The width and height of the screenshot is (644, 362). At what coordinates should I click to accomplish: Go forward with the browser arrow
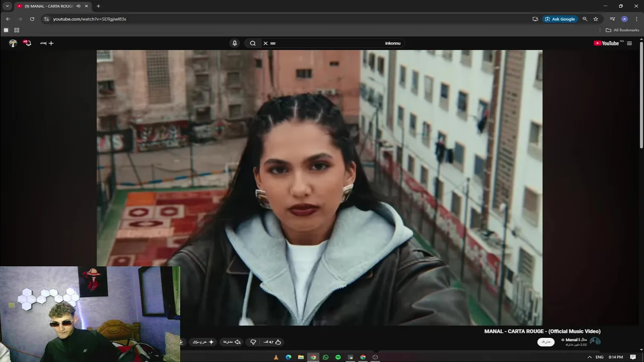click(x=20, y=19)
